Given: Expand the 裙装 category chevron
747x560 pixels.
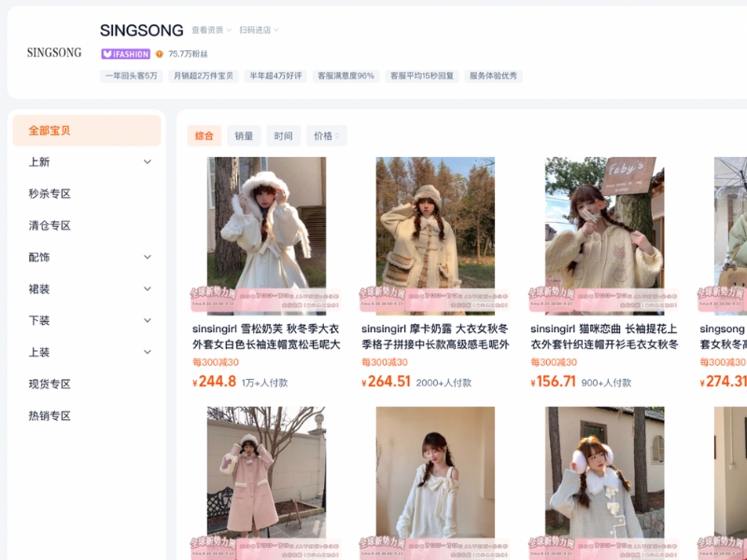Looking at the screenshot, I should pos(148,289).
